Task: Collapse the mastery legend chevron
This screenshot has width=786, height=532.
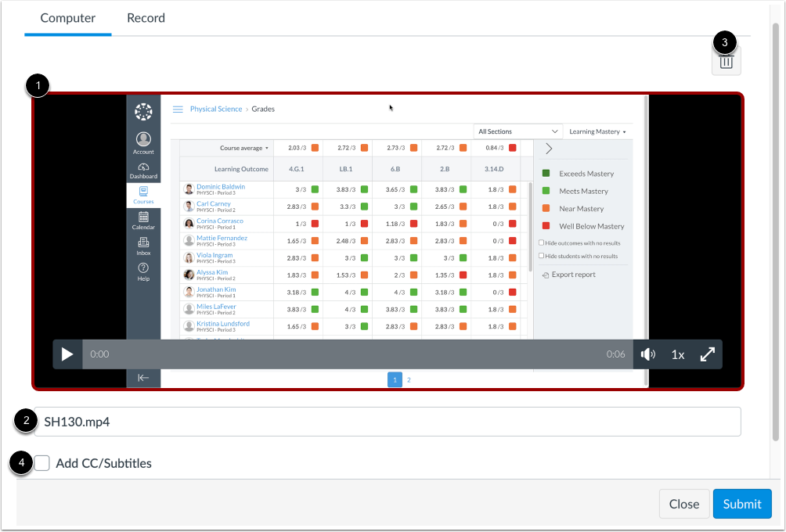Action: tap(549, 149)
